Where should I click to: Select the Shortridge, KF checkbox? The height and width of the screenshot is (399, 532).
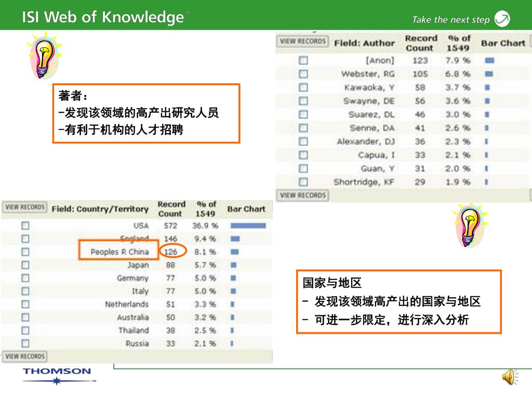[303, 182]
